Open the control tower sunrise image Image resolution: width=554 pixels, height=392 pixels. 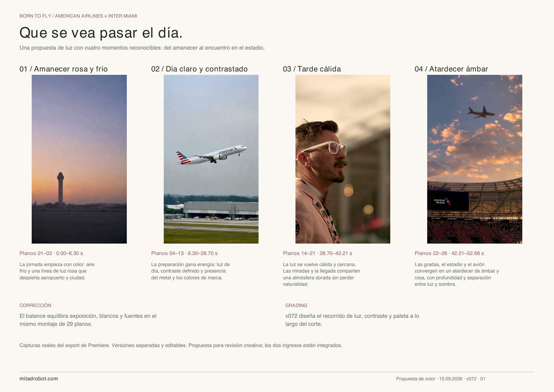click(x=79, y=159)
